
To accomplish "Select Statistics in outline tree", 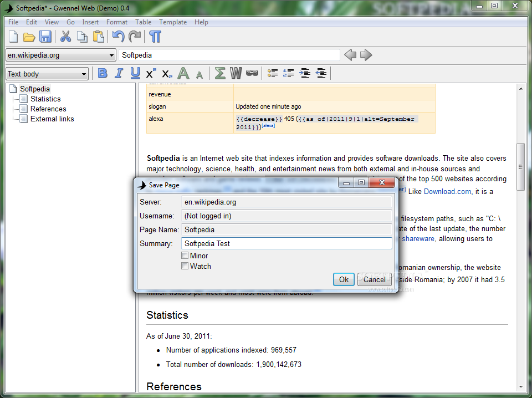I will point(45,99).
